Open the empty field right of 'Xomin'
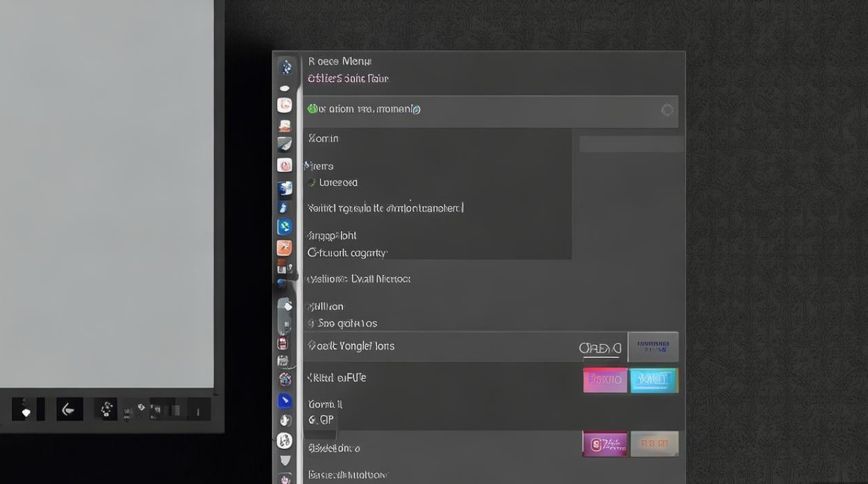 point(631,144)
